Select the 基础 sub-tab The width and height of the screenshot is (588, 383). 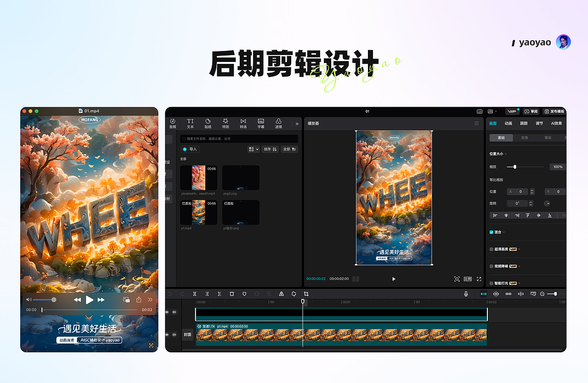pyautogui.click(x=501, y=138)
